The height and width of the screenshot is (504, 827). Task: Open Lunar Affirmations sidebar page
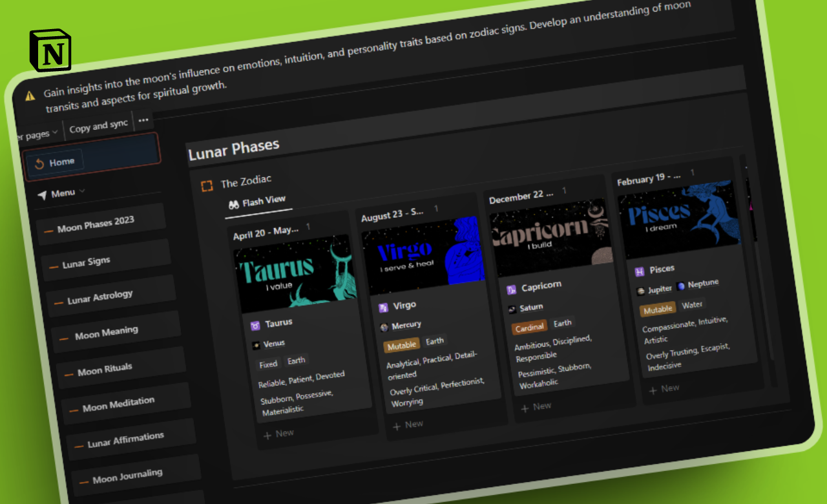point(131,439)
